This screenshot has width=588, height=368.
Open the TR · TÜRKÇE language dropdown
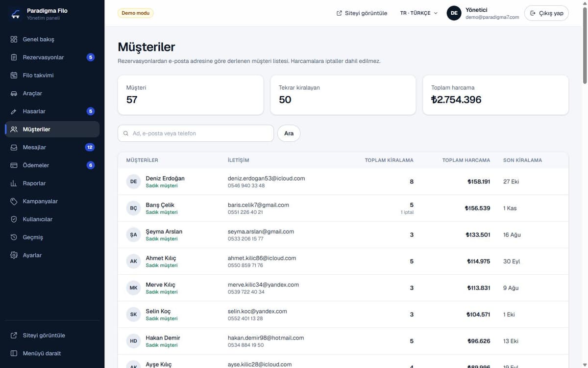click(418, 13)
